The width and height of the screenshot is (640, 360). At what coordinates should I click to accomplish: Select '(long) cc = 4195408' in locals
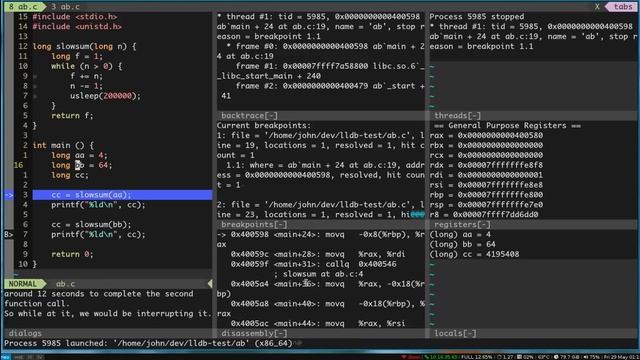pos(474,254)
